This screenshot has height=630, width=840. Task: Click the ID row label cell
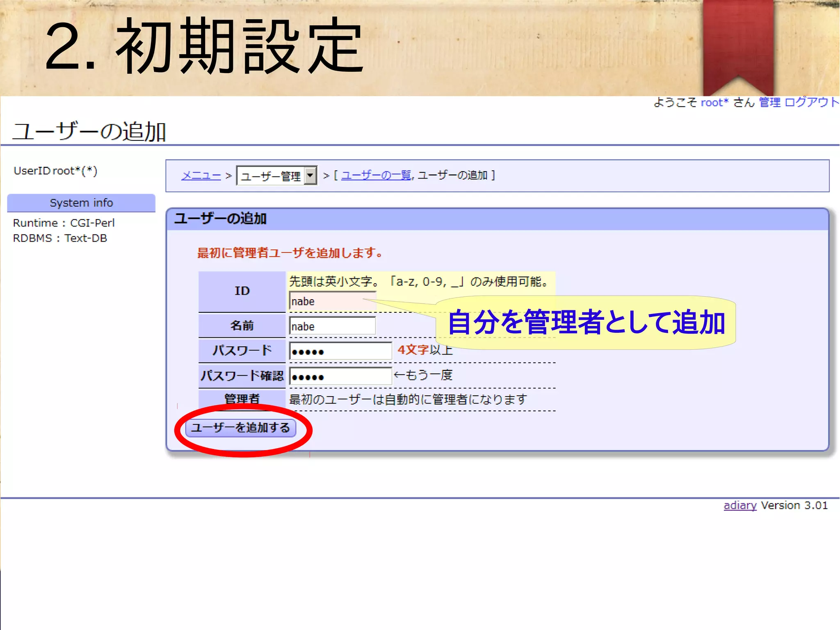point(242,291)
